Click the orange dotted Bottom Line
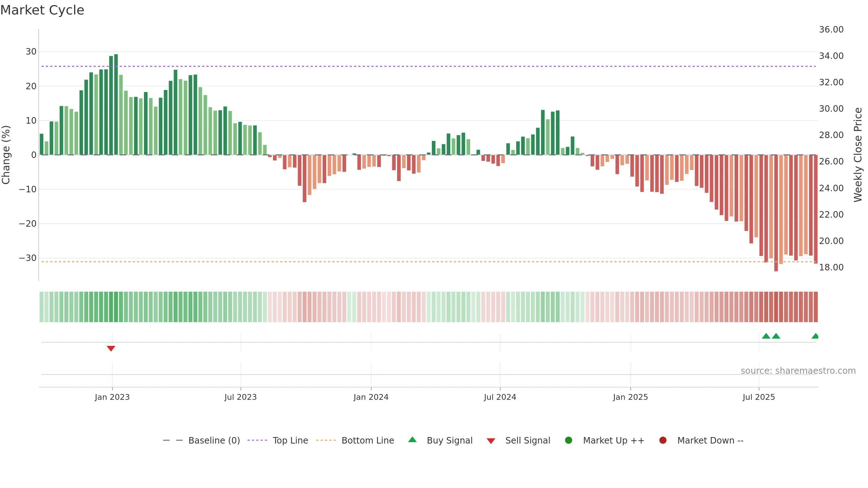The width and height of the screenshot is (868, 488). [429, 262]
